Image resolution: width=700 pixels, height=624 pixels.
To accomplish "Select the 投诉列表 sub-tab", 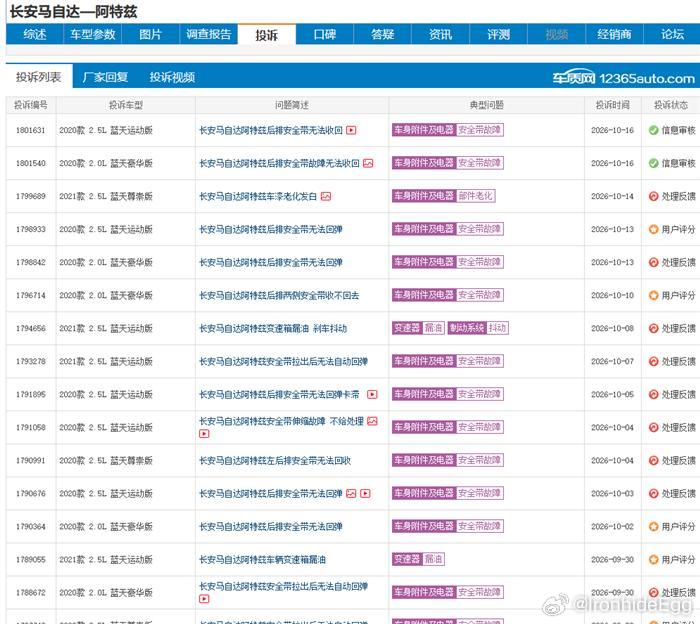I will pyautogui.click(x=39, y=77).
